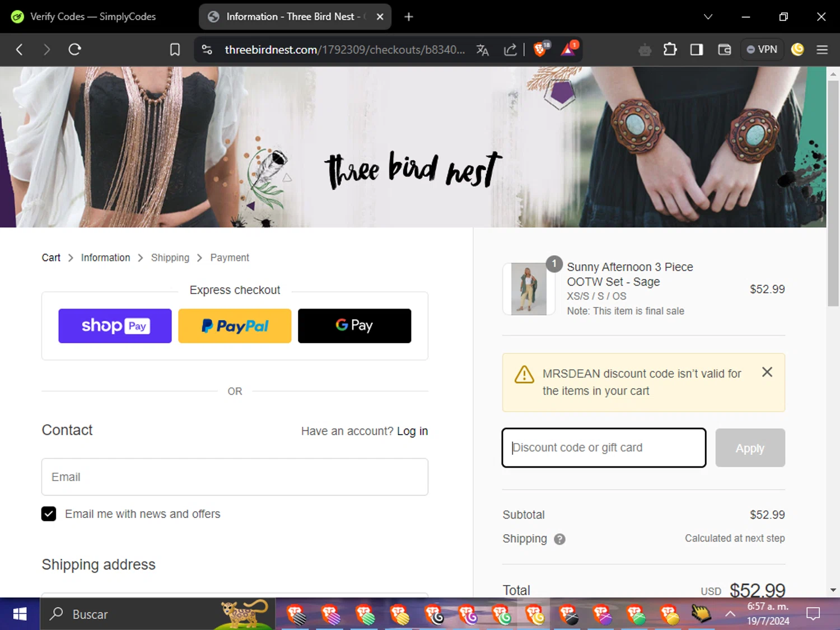Click the Sunny Afternoon 3 Piece product name
Viewport: 840px width, 630px height.
click(630, 274)
